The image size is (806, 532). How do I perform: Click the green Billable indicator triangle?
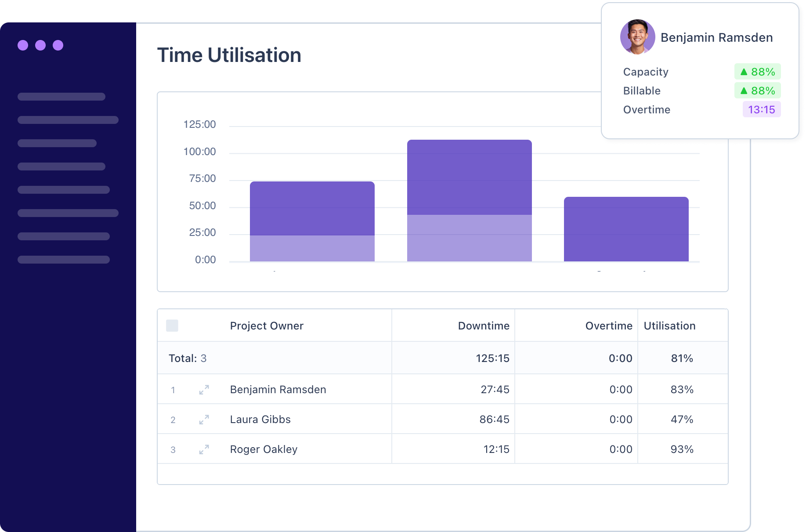pos(743,90)
